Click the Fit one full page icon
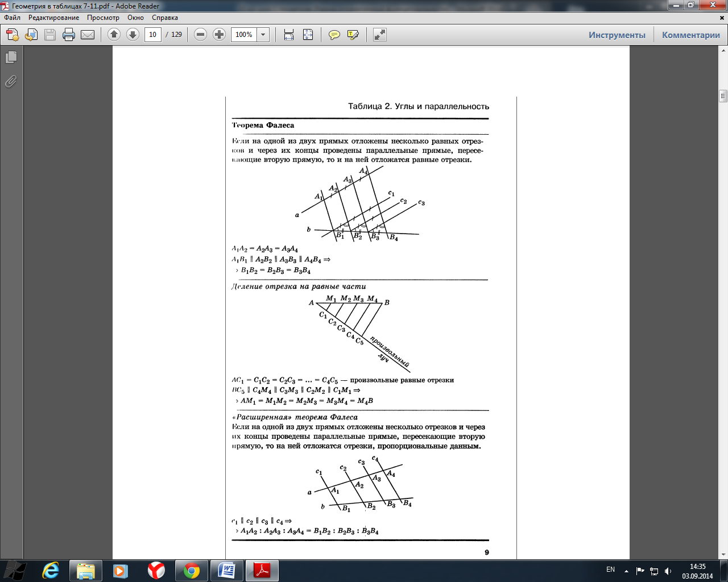Screen dimensions: 728x582 [308, 35]
